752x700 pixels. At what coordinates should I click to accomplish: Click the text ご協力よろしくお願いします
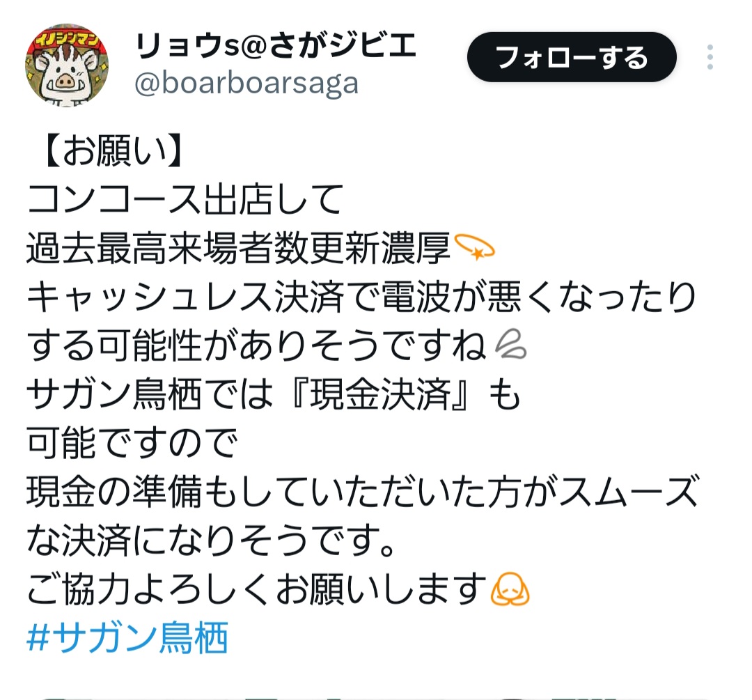coord(257,589)
